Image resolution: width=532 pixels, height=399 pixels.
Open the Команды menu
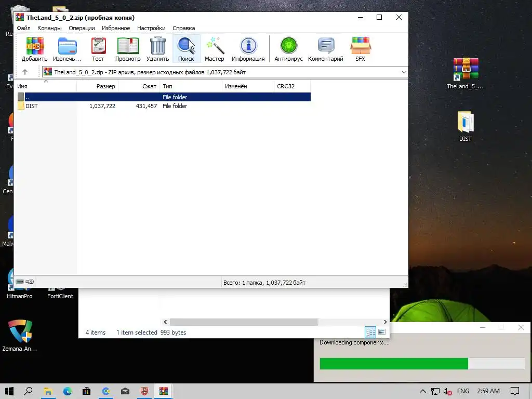point(49,28)
